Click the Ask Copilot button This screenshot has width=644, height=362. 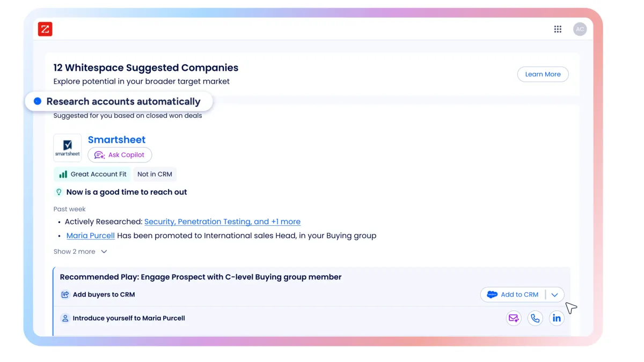120,154
